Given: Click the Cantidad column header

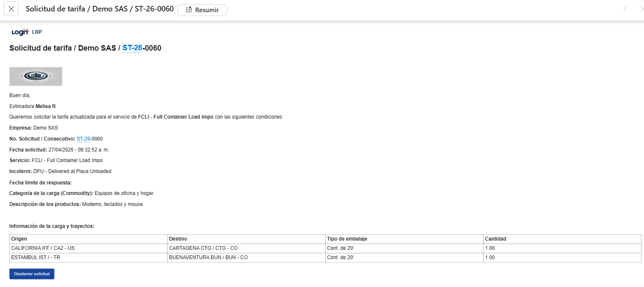Looking at the screenshot, I should [562, 239].
